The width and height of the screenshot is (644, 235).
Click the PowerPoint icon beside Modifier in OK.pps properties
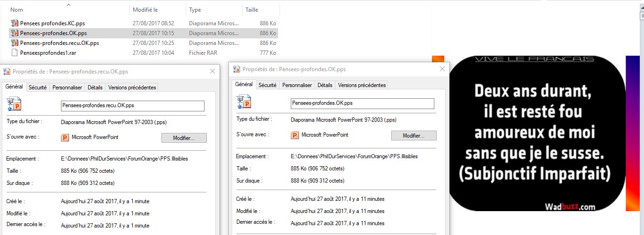click(x=295, y=135)
